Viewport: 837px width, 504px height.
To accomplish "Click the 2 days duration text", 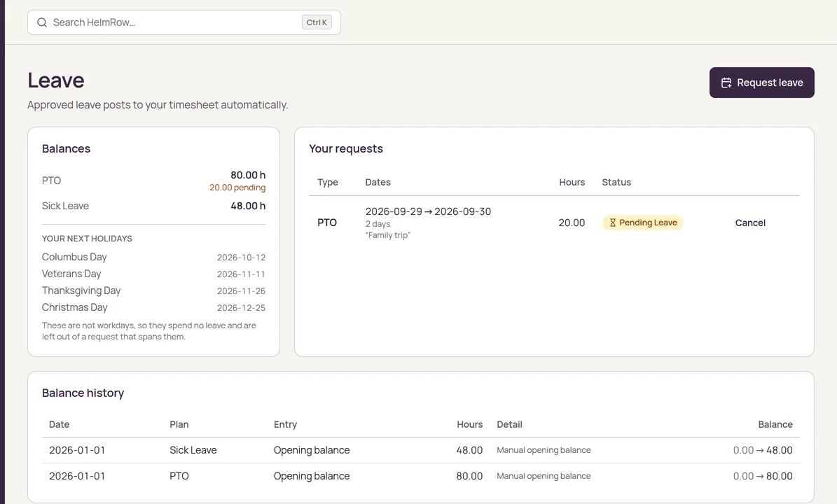I will click(x=378, y=224).
